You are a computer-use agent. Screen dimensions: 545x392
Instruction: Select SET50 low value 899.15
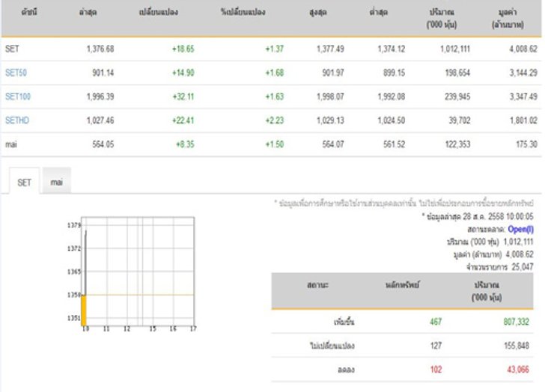(394, 73)
